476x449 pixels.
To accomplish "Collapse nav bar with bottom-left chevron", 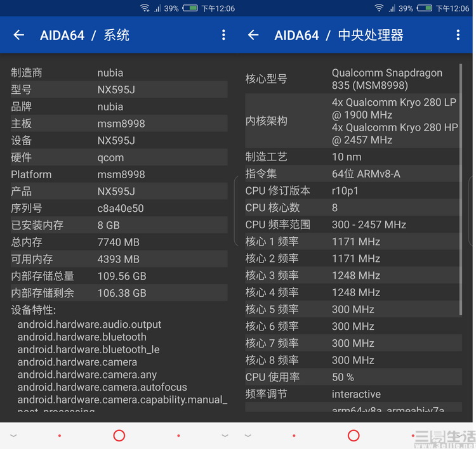I will coord(13,436).
